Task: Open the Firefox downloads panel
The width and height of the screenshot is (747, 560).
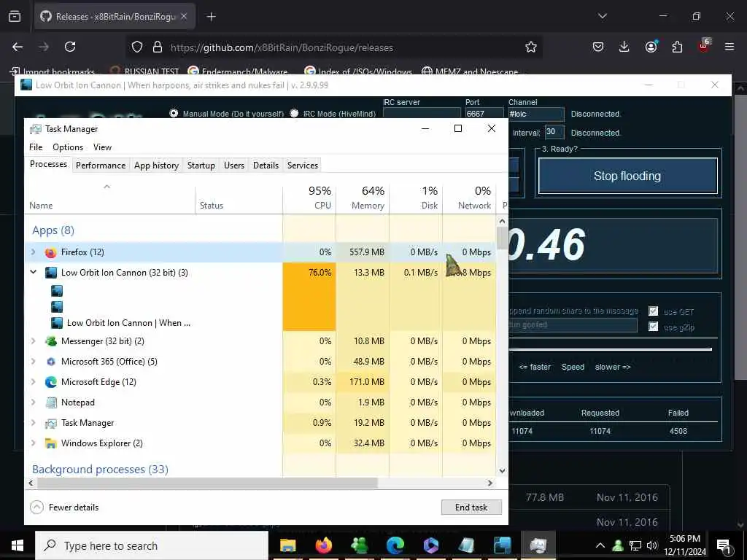Action: point(624,47)
